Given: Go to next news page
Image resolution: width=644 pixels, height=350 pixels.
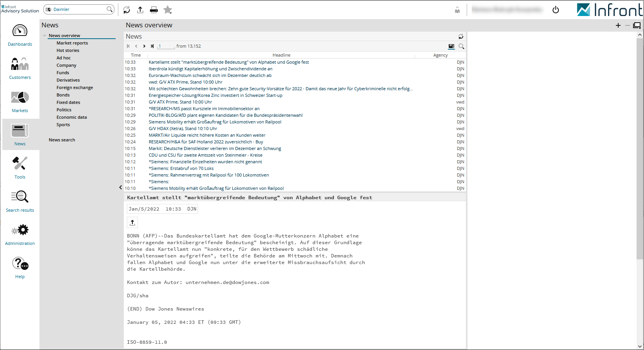Looking at the screenshot, I should (x=144, y=46).
